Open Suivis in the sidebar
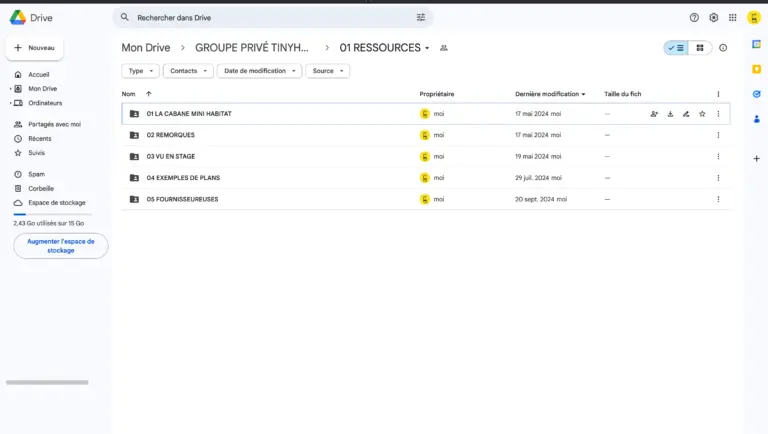This screenshot has width=768, height=434. pyautogui.click(x=36, y=153)
